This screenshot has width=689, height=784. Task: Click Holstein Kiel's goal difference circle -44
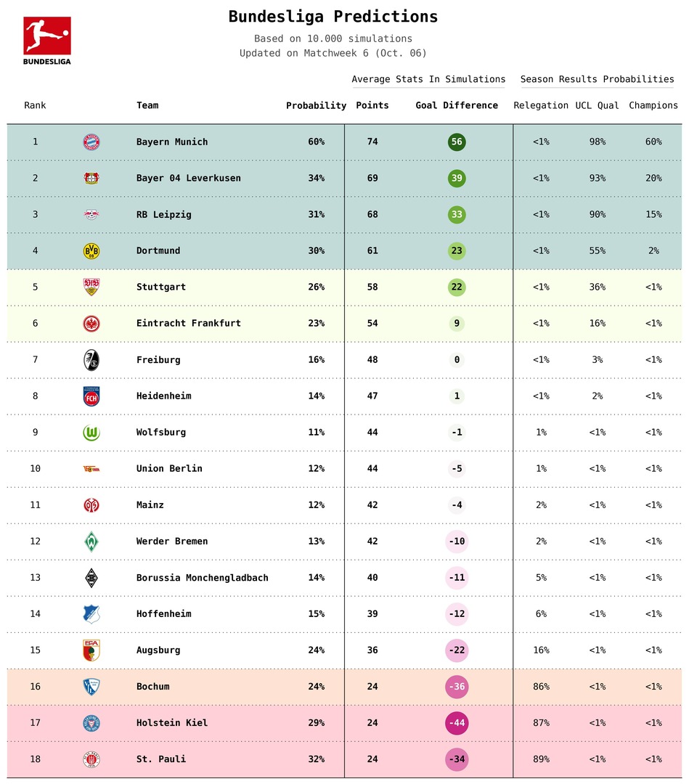(457, 723)
